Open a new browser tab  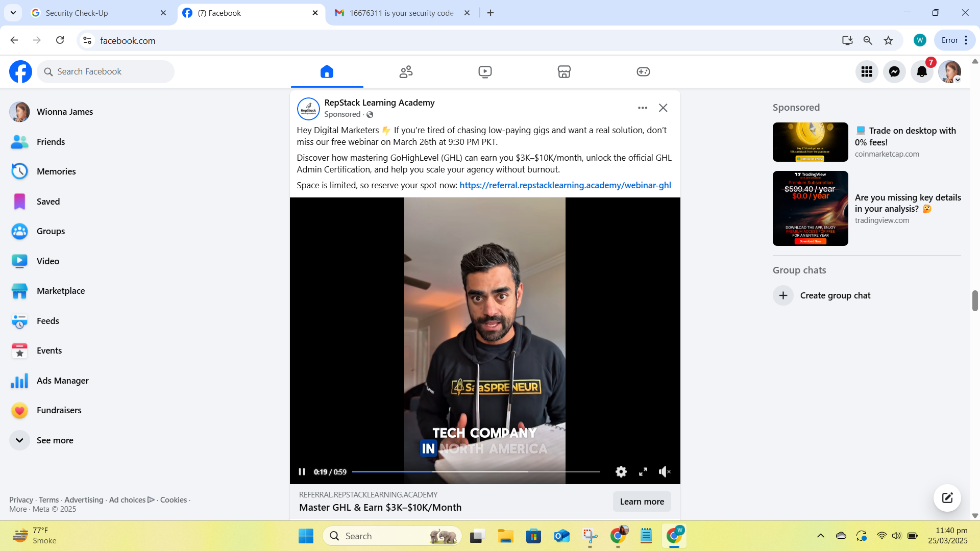point(491,13)
